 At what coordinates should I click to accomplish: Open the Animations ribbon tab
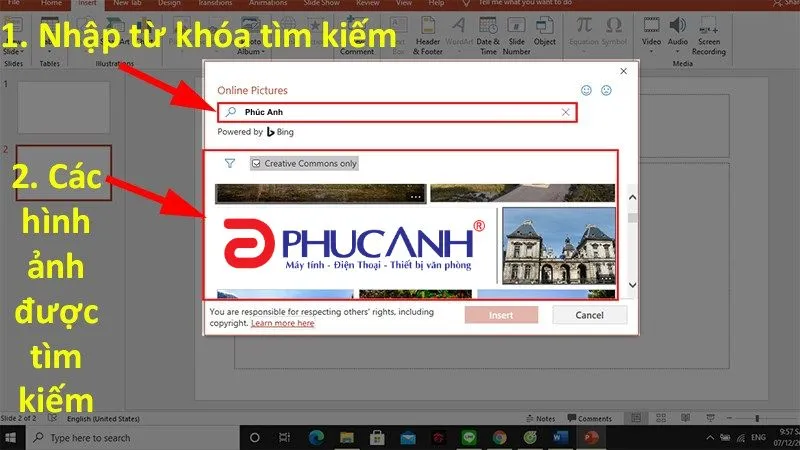click(x=268, y=3)
